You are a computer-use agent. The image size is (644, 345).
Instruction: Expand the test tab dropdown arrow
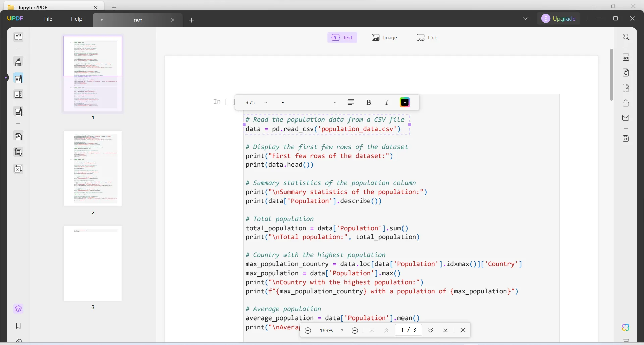coord(102,20)
